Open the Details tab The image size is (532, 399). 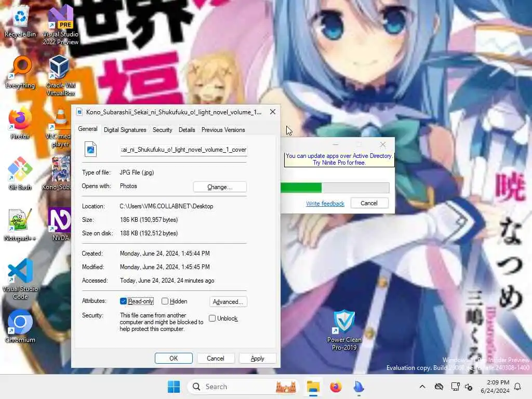(x=187, y=129)
